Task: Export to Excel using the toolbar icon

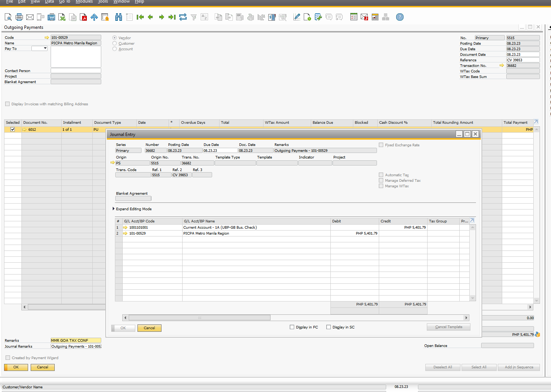Action: (x=62, y=17)
